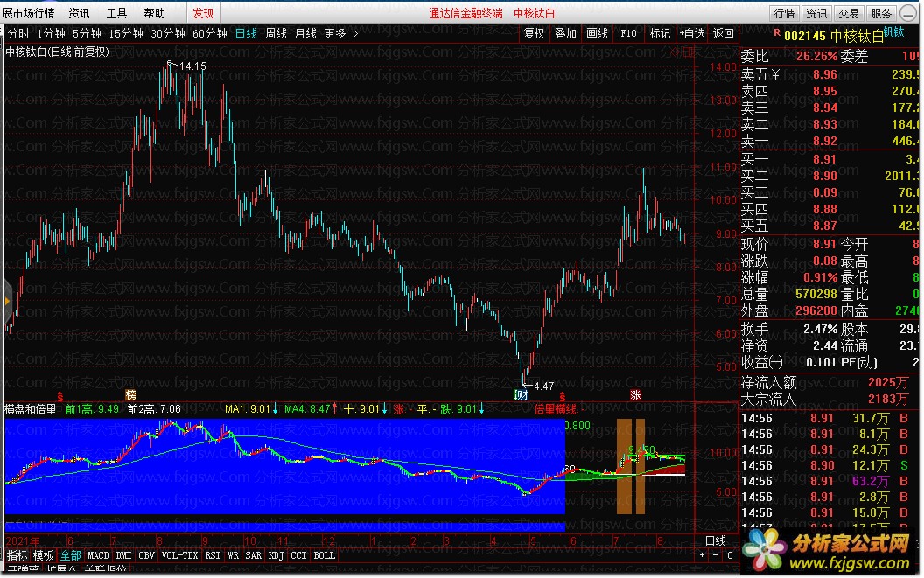924x578 pixels.
Task: Expand the left side panel with the yellow arrow
Action: tap(7, 301)
